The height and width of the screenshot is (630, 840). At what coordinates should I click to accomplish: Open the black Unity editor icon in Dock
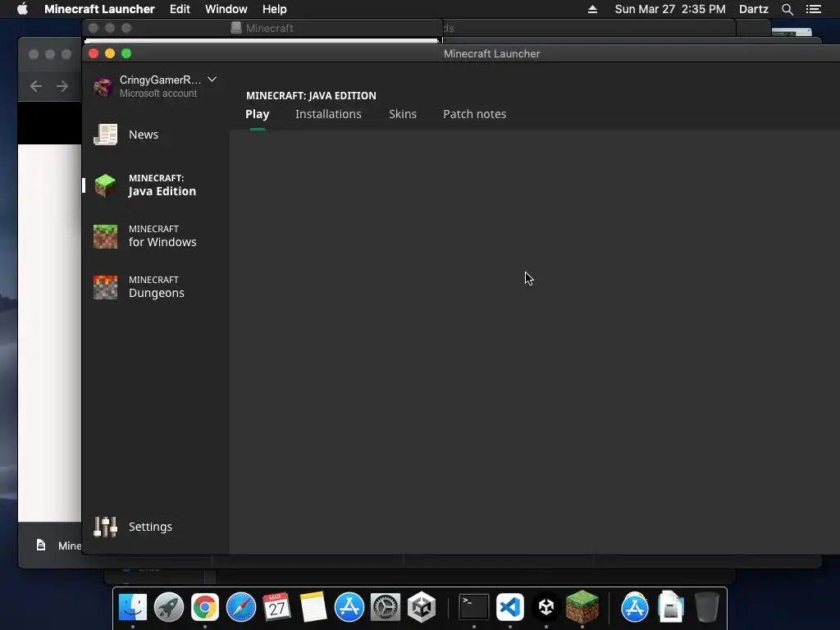click(546, 607)
